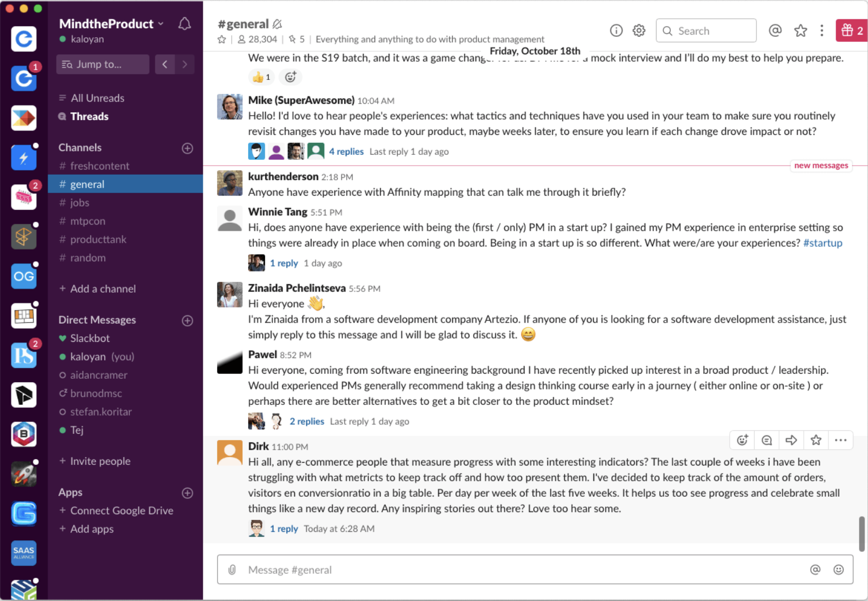The height and width of the screenshot is (601, 868).
Task: Open more actions for Dirk's message
Action: pyautogui.click(x=841, y=440)
